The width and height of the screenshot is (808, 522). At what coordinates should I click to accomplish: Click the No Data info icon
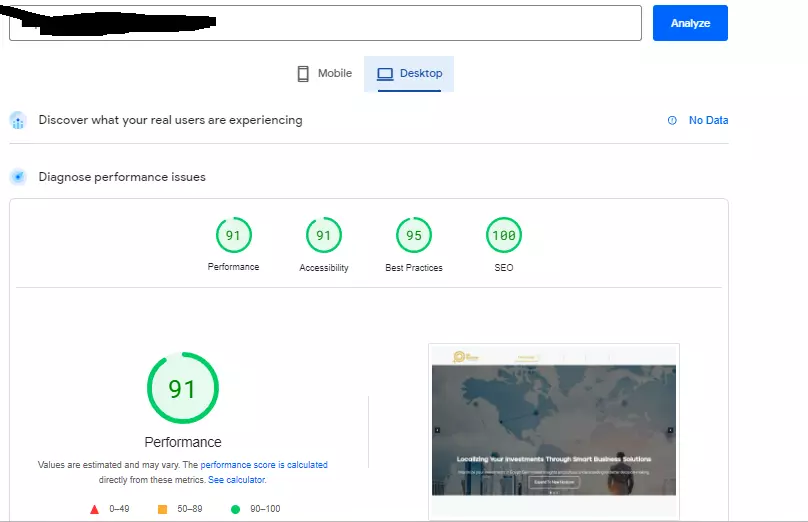pos(672,120)
